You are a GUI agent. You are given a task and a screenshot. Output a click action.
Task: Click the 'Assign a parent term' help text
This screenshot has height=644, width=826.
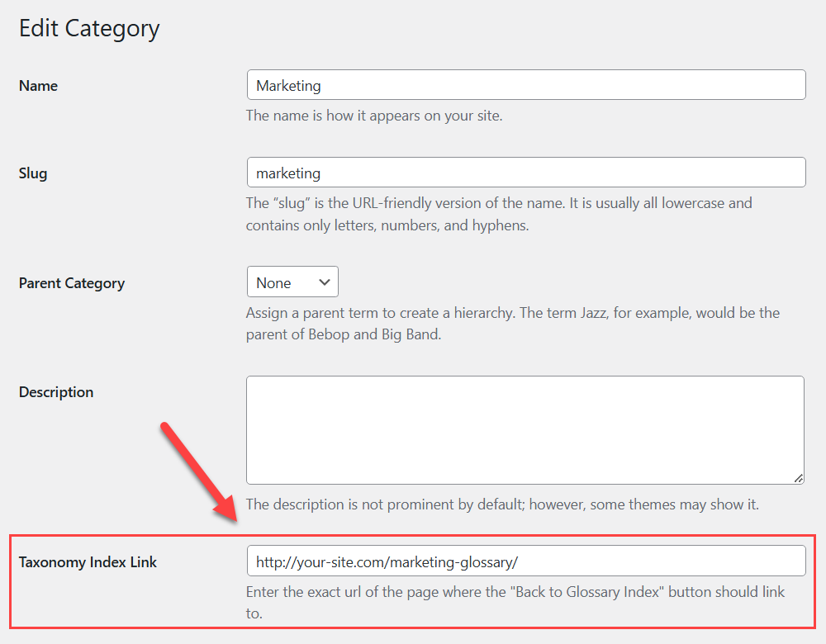(513, 324)
